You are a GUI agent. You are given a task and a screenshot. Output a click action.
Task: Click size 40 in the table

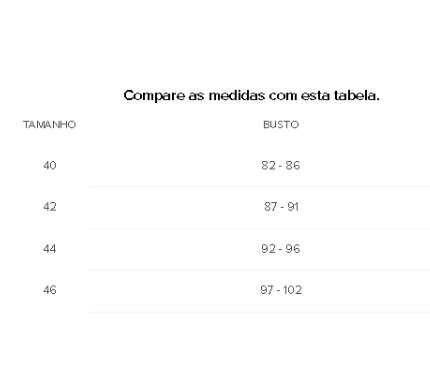[x=50, y=165]
